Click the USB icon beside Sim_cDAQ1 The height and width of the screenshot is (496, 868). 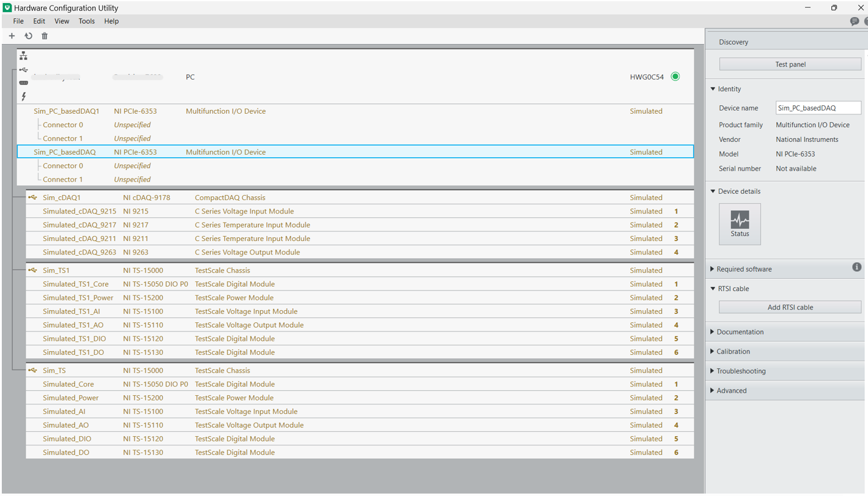pos(32,198)
